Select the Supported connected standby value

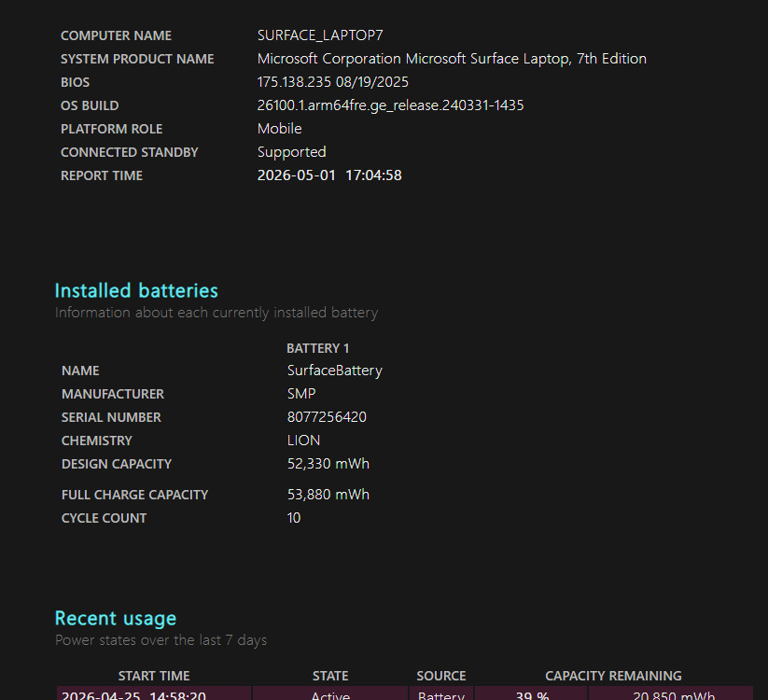(x=291, y=152)
